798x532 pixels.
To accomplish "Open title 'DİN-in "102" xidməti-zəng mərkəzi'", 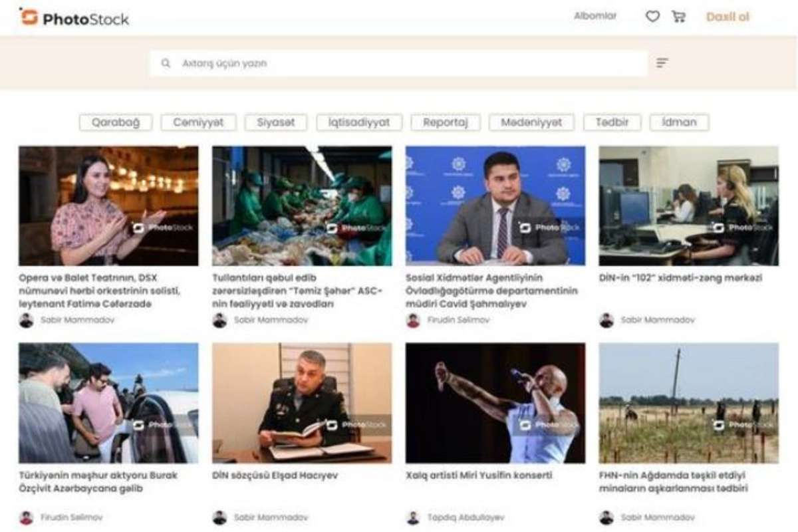I will [680, 278].
